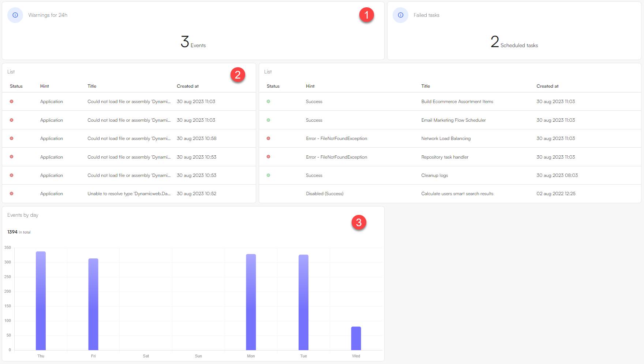
Task: Click the Thursday bar in Events by day chart
Action: pos(41,301)
